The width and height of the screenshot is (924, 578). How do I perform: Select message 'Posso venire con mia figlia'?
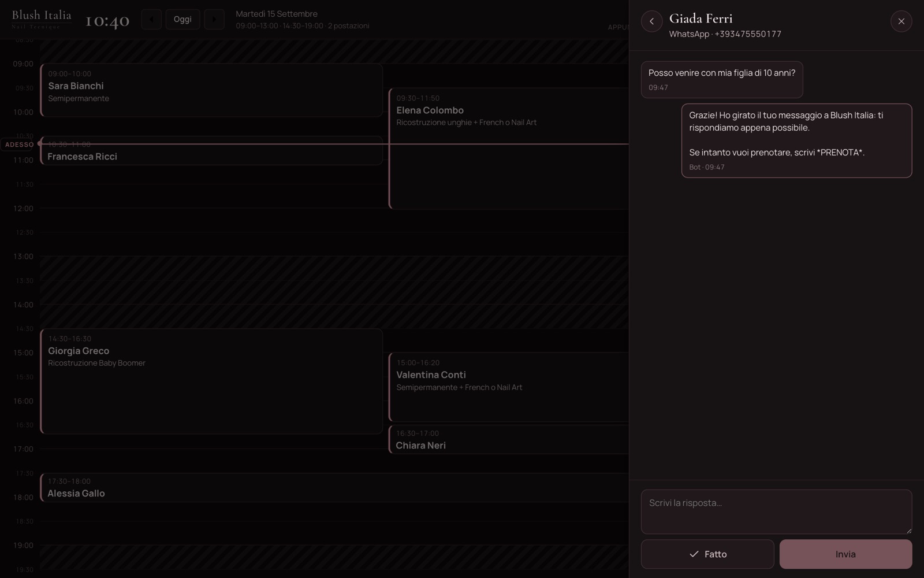pos(722,80)
